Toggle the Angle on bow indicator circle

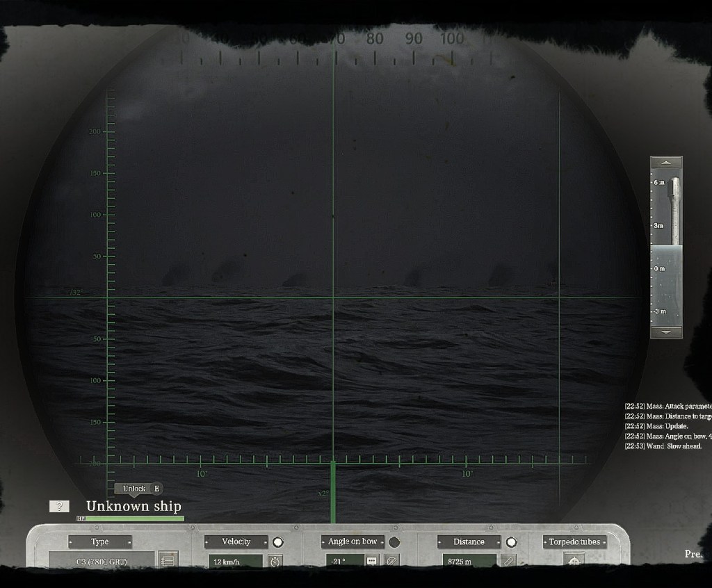pyautogui.click(x=394, y=542)
